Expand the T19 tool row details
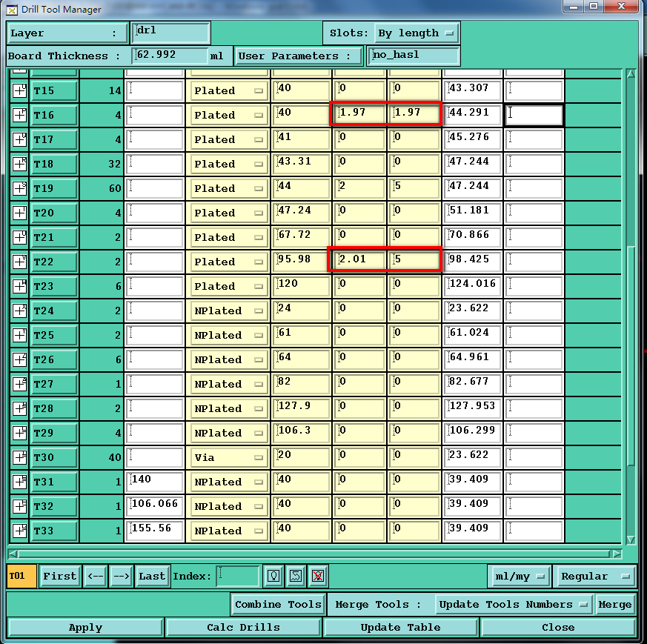Screen dimensions: 647x644 (19, 188)
